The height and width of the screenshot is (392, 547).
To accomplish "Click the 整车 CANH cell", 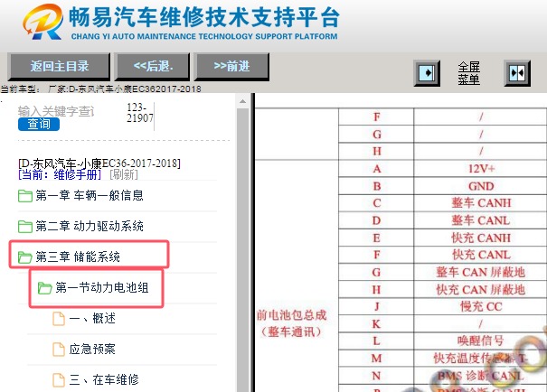I will [x=481, y=203].
